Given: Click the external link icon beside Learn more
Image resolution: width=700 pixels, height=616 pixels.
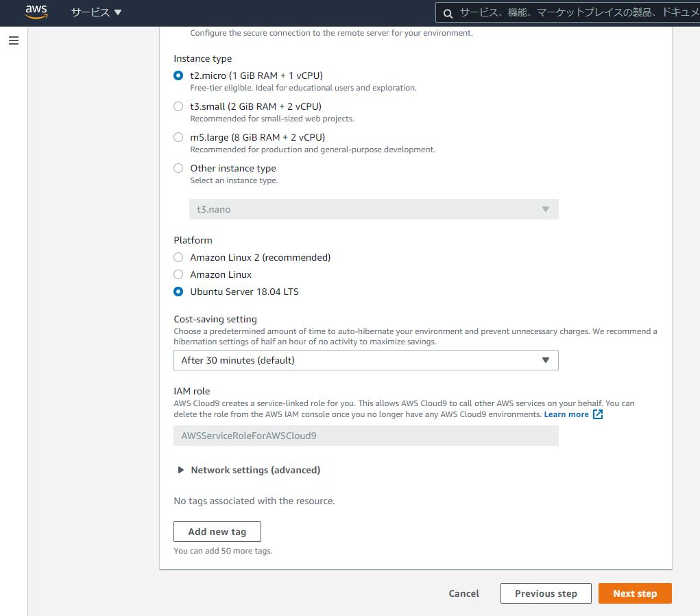Looking at the screenshot, I should coord(598,414).
